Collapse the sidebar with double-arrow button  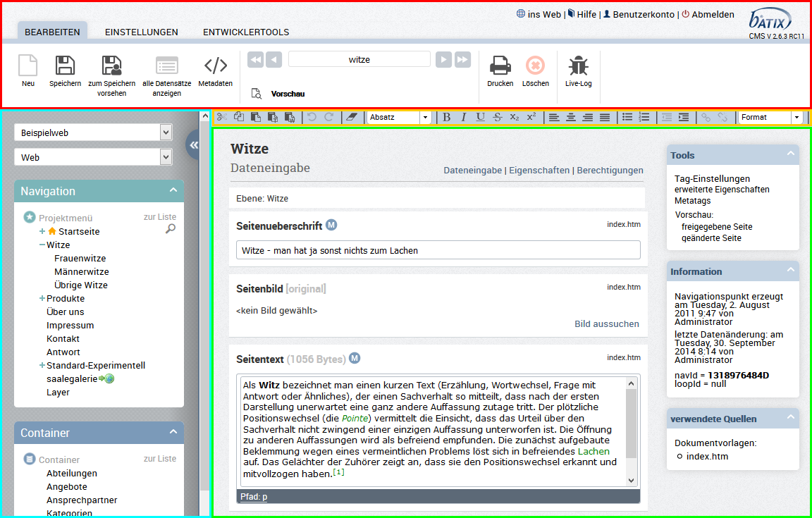coord(193,145)
